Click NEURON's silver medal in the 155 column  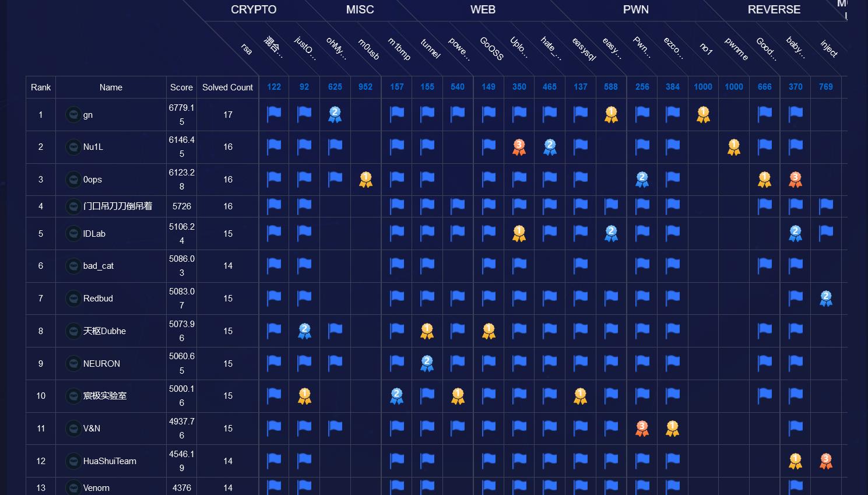coord(427,364)
